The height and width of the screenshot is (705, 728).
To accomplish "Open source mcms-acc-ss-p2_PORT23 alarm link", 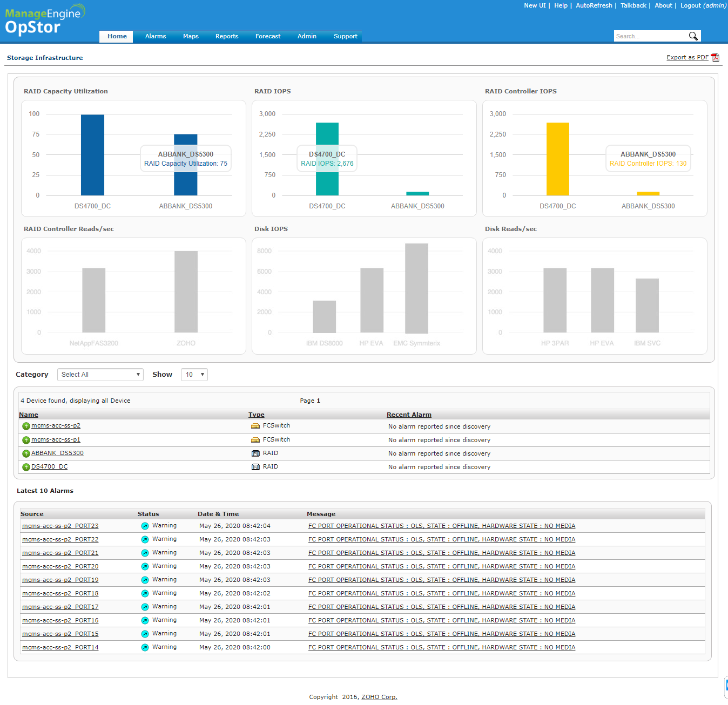I will 60,526.
